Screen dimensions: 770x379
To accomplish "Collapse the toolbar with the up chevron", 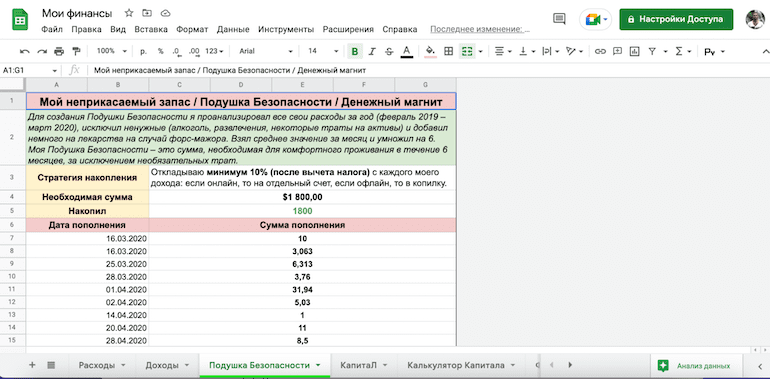I will [765, 51].
